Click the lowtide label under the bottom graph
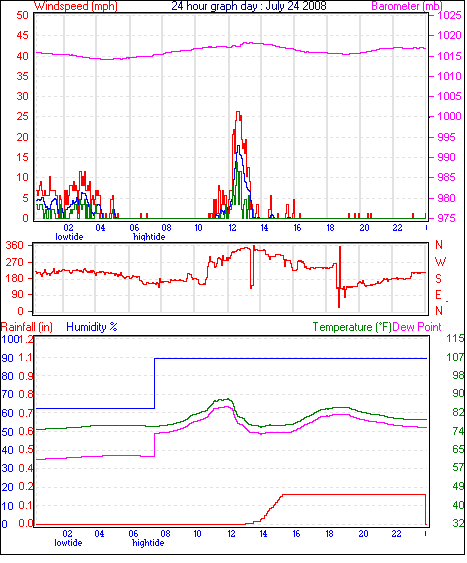Image resolution: width=467 pixels, height=563 pixels. (68, 543)
